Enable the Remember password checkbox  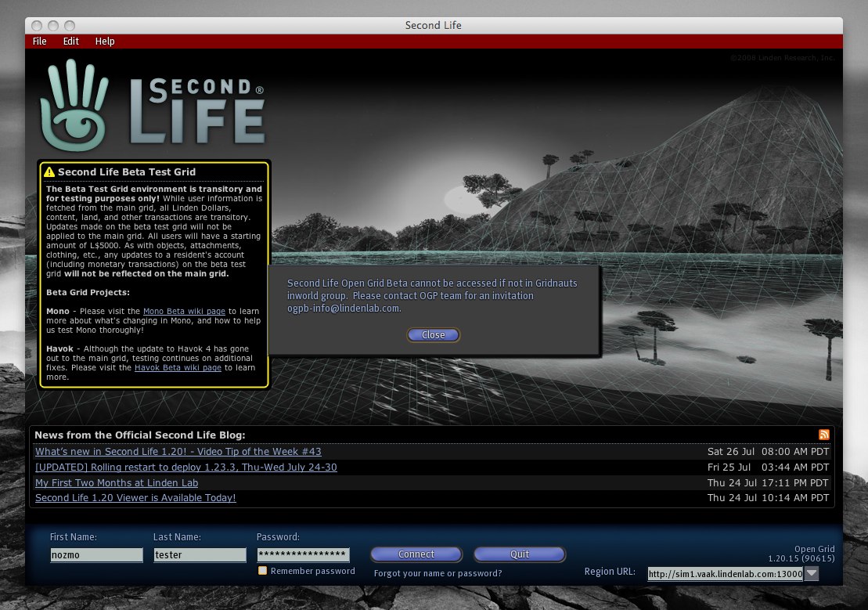coord(263,571)
